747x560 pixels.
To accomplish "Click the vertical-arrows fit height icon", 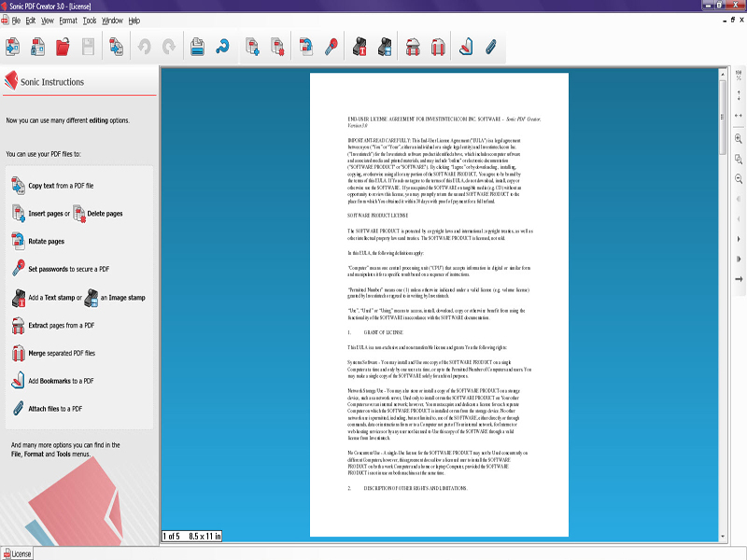I will (x=739, y=95).
